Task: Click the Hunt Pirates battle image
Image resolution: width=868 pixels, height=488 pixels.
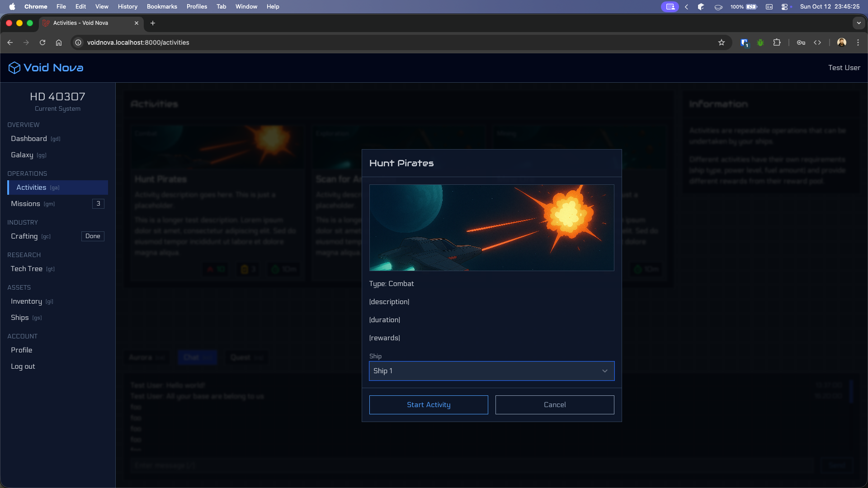Action: click(491, 228)
